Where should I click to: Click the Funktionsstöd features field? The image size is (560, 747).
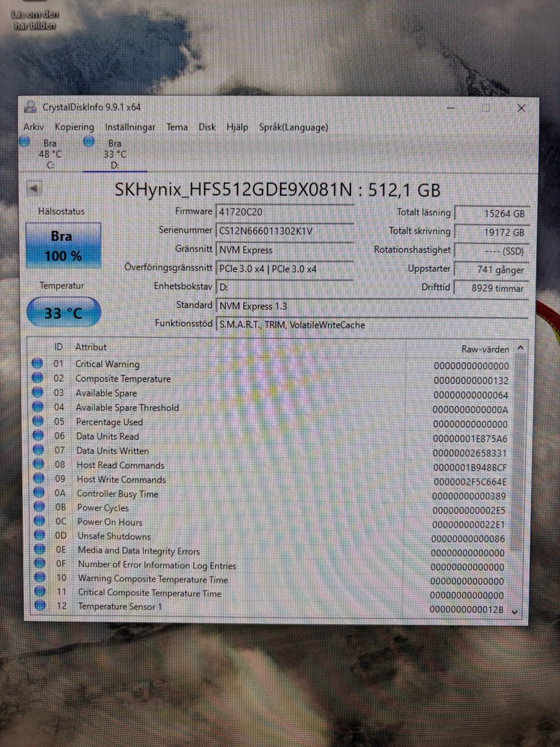tap(372, 324)
